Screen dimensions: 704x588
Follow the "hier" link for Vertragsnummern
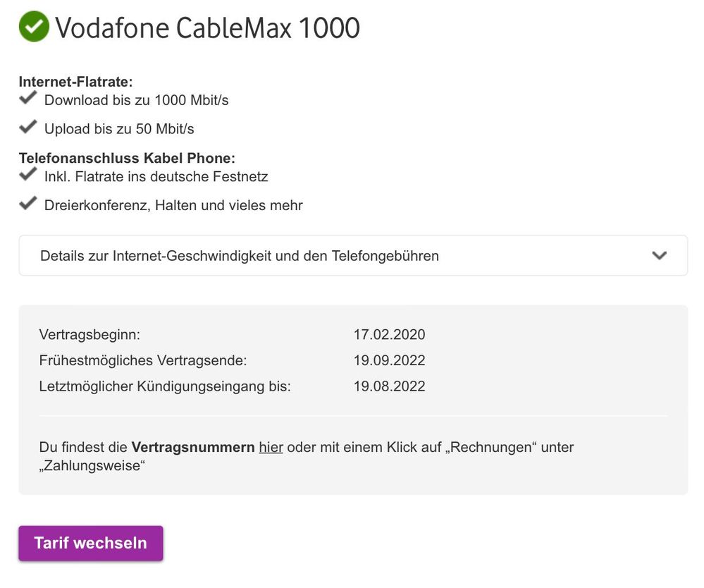coord(271,447)
